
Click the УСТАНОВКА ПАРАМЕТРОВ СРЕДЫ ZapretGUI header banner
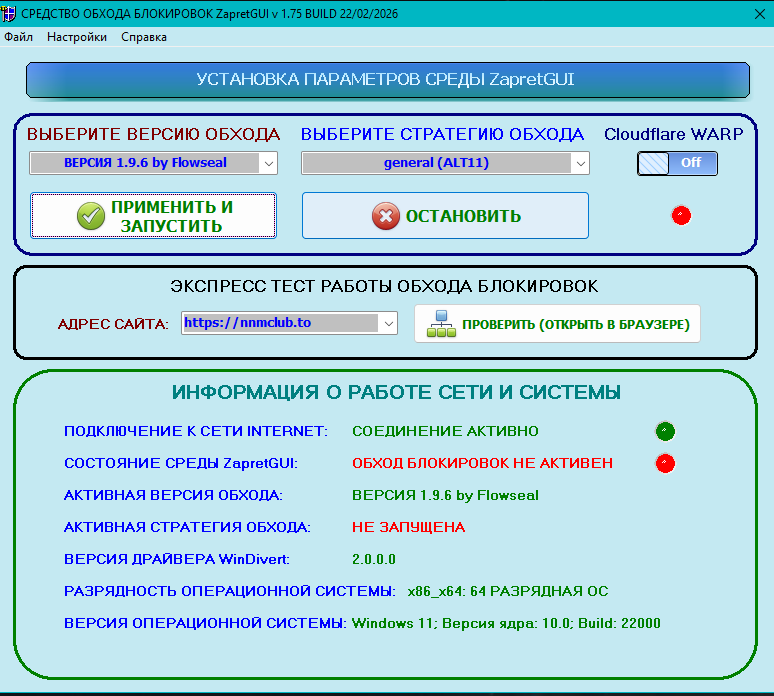[x=386, y=80]
